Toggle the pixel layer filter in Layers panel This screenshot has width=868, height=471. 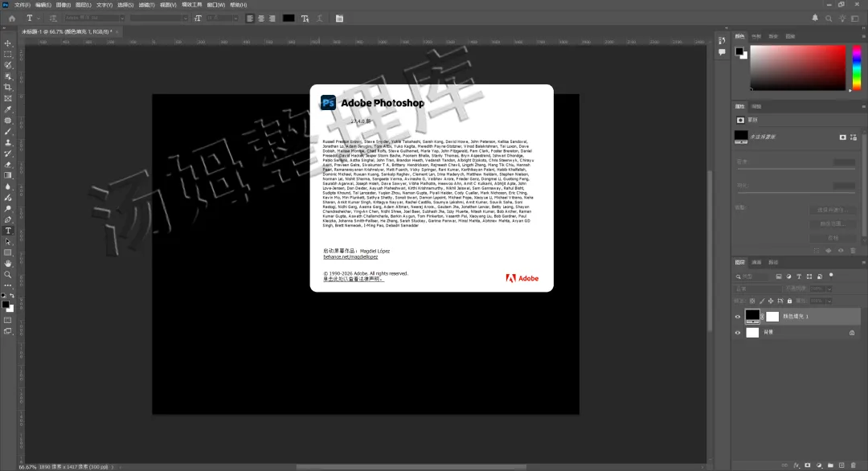coord(779,276)
